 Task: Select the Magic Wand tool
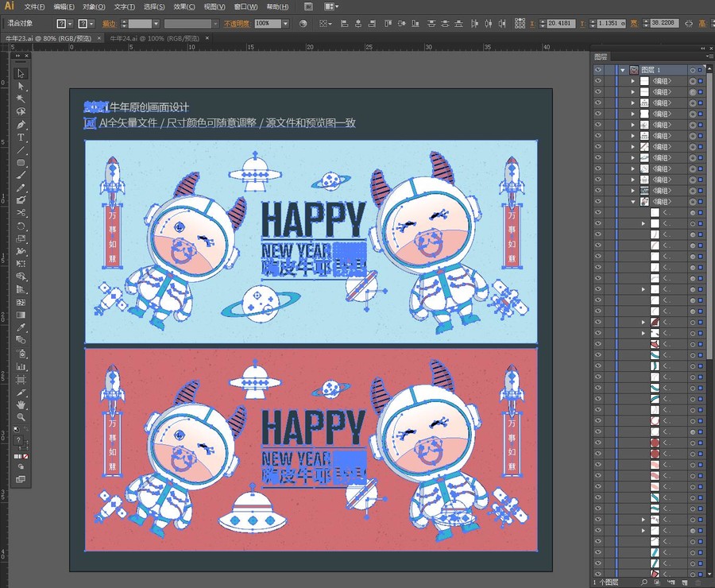[21, 99]
